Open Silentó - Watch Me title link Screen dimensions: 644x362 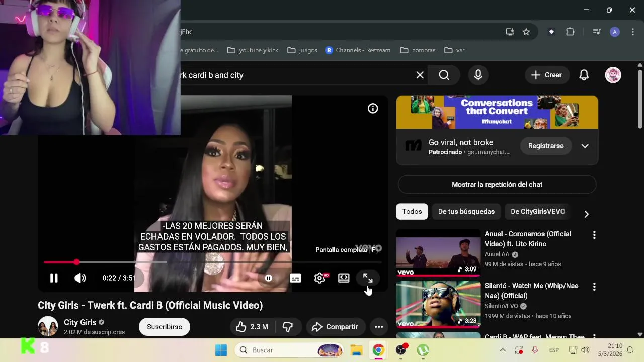pyautogui.click(x=531, y=291)
